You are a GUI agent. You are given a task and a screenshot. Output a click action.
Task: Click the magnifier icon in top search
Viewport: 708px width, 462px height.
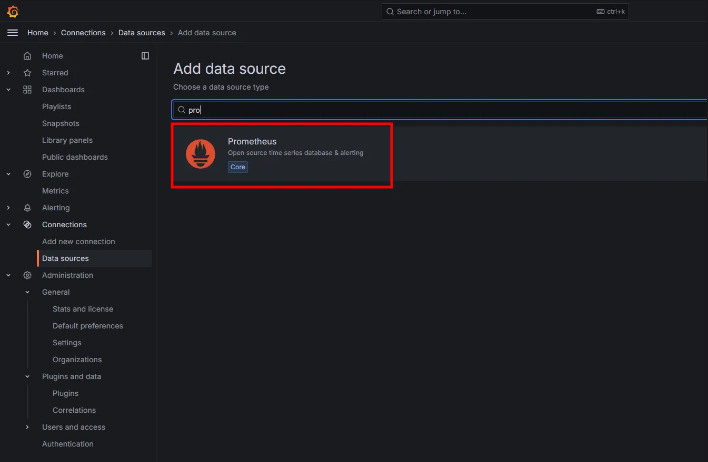click(390, 12)
